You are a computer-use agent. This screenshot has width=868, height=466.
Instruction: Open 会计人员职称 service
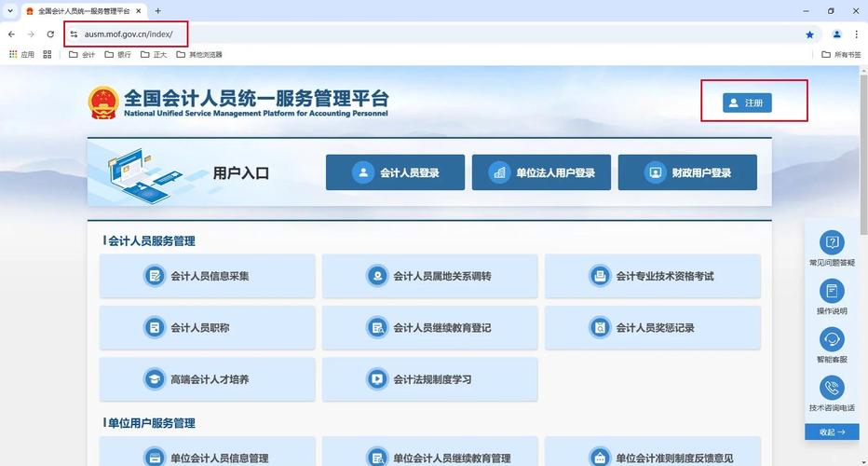pos(208,327)
